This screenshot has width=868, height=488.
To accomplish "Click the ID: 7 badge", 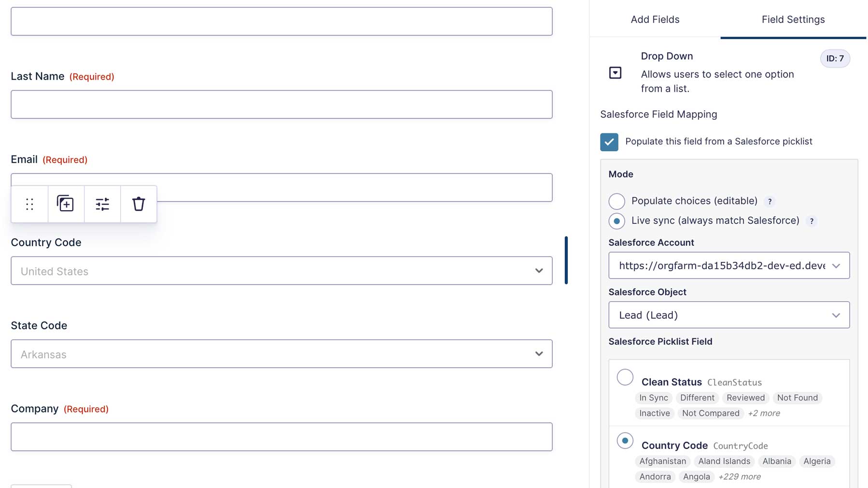I will click(835, 58).
